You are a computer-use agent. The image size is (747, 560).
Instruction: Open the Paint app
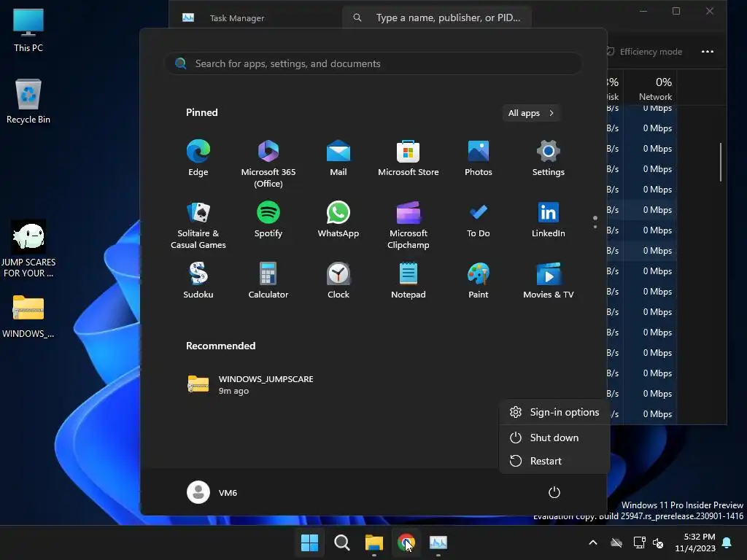(479, 281)
